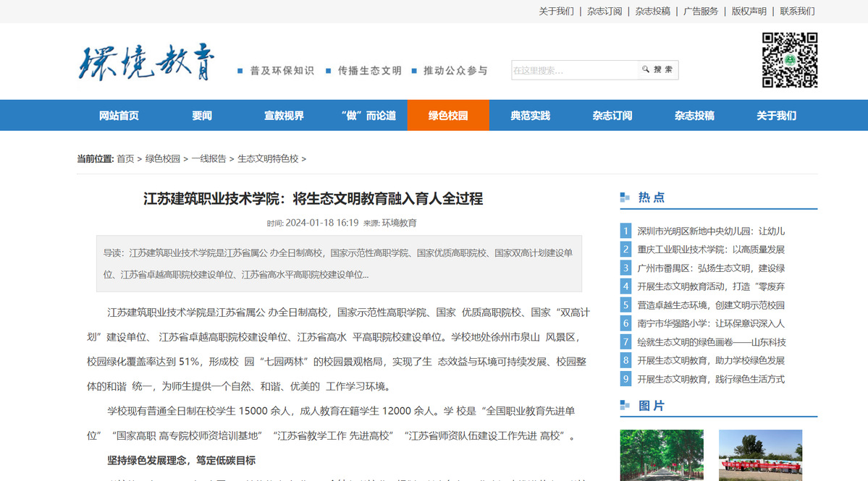Open the 版权声明 top link
This screenshot has width=868, height=481.
(749, 11)
